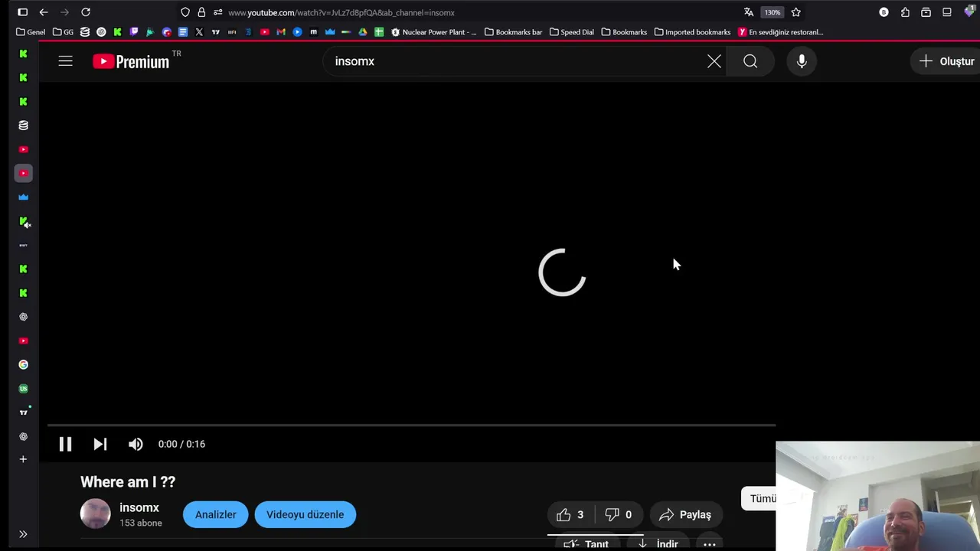Open the browser extensions puzzle icon

(x=905, y=12)
